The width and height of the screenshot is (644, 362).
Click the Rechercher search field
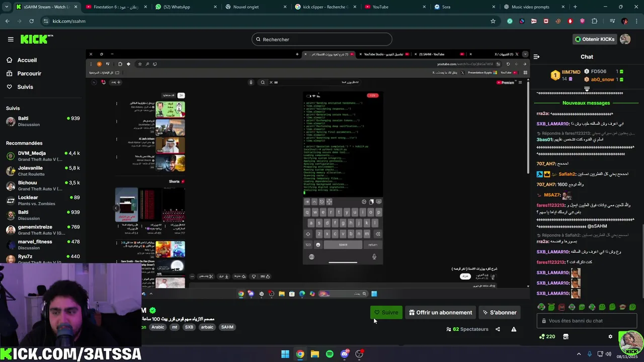tap(322, 39)
